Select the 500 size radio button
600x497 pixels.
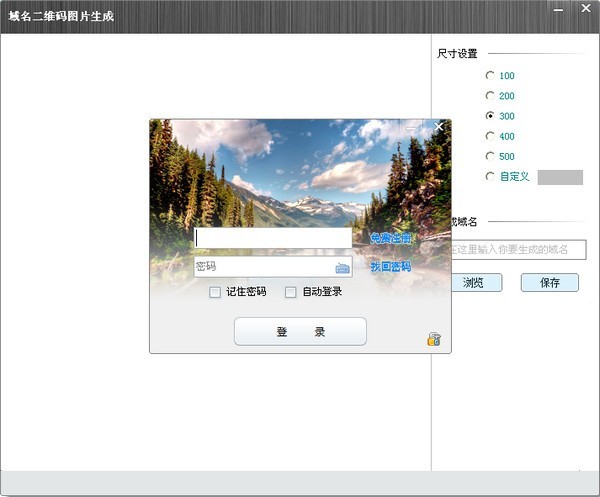tap(489, 156)
